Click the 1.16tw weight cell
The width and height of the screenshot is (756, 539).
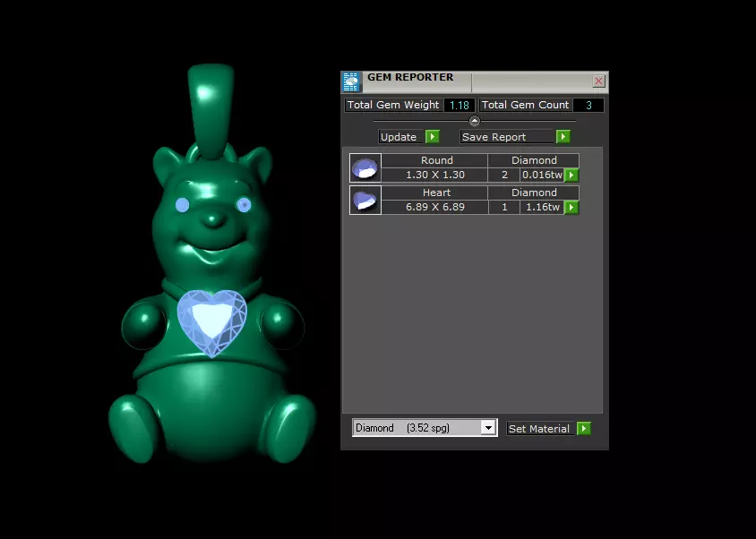tap(542, 208)
